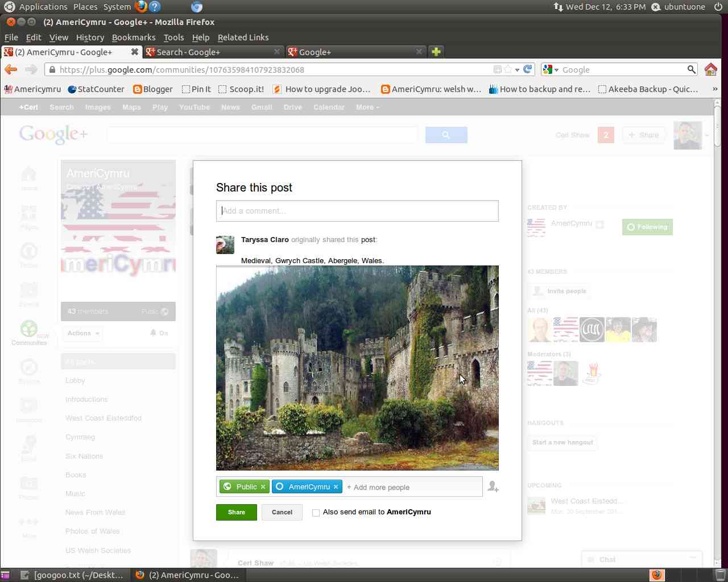Image resolution: width=728 pixels, height=582 pixels.
Task: Open the Places menu in the top panel
Action: pyautogui.click(x=85, y=7)
